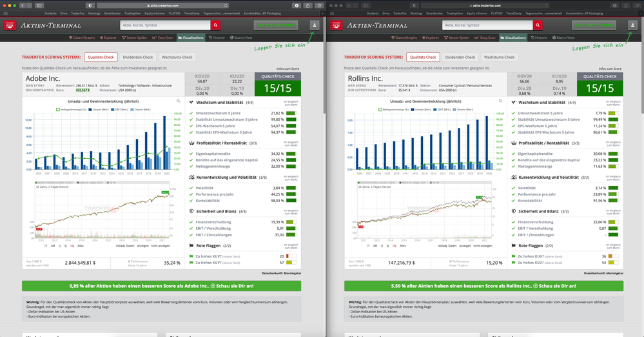
Task: Click TraderFox logo in Adobe window
Action: tap(10, 25)
